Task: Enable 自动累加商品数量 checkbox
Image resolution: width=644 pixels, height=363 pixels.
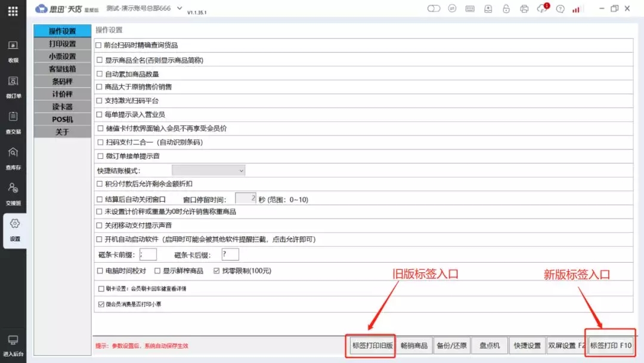Action: [x=98, y=73]
